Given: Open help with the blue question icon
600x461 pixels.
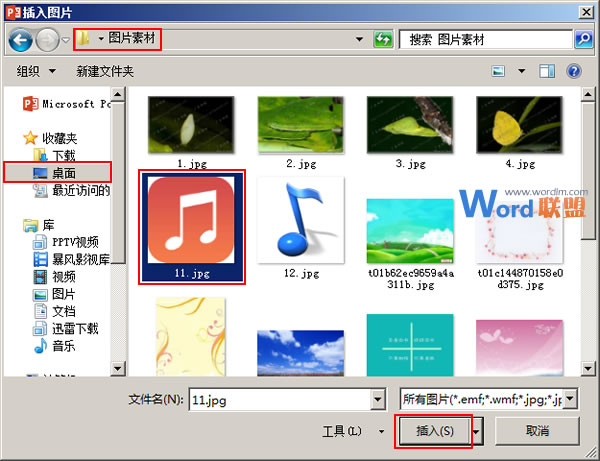Looking at the screenshot, I should tap(574, 71).
